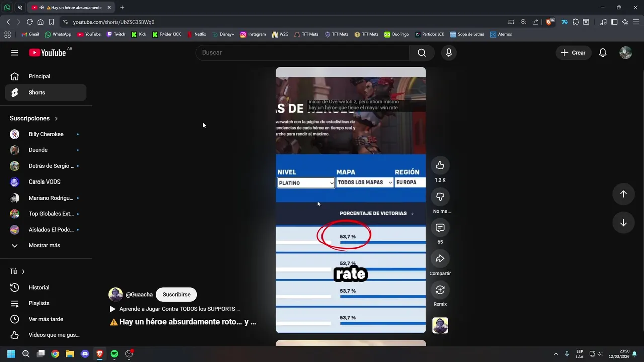Remix this Short
Viewport: 644px width, 362px height.
coord(440,290)
